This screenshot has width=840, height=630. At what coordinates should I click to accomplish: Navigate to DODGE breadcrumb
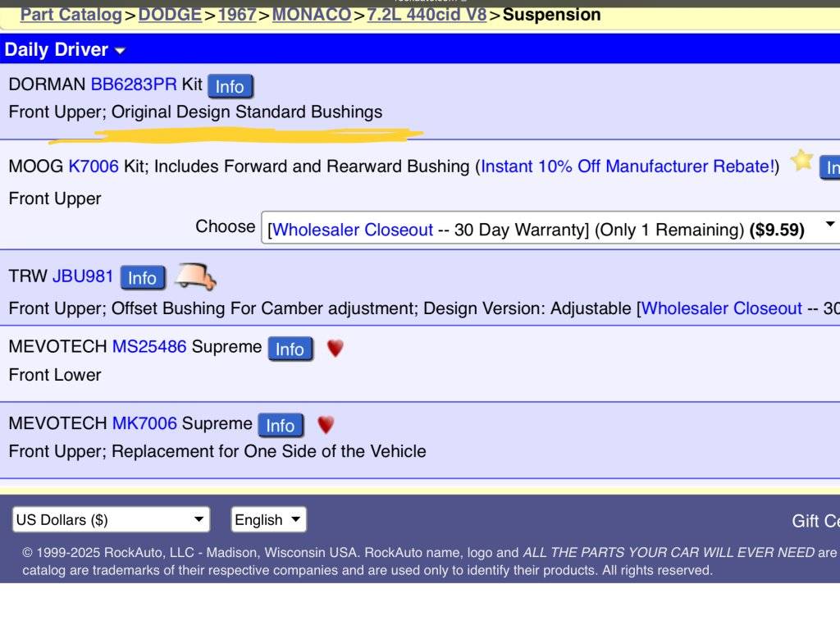click(x=170, y=14)
